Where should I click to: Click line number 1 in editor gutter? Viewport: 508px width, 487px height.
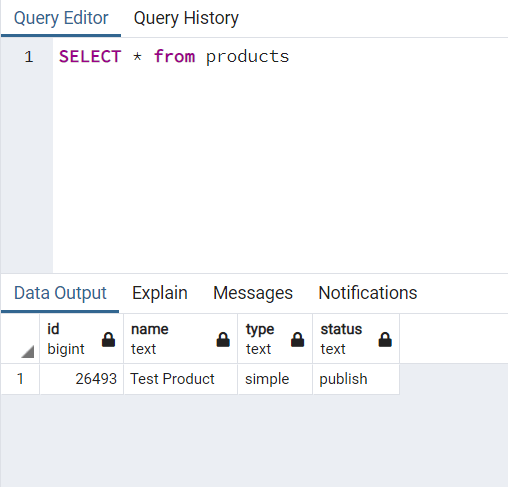coord(29,57)
